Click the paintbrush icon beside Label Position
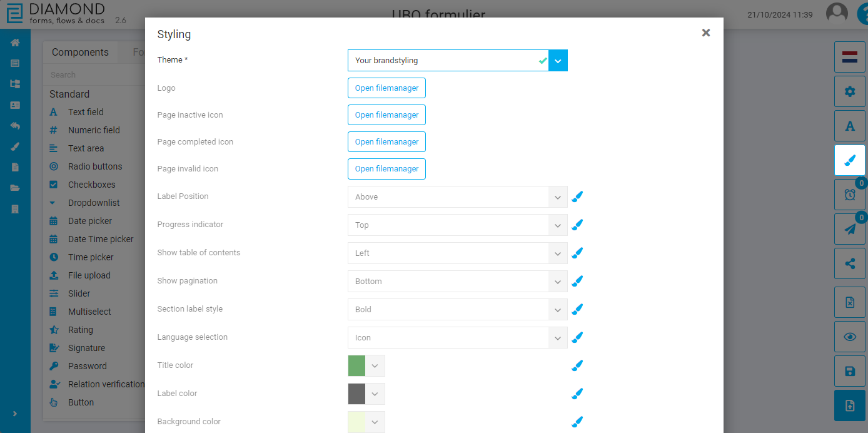The width and height of the screenshot is (868, 433). tap(577, 197)
